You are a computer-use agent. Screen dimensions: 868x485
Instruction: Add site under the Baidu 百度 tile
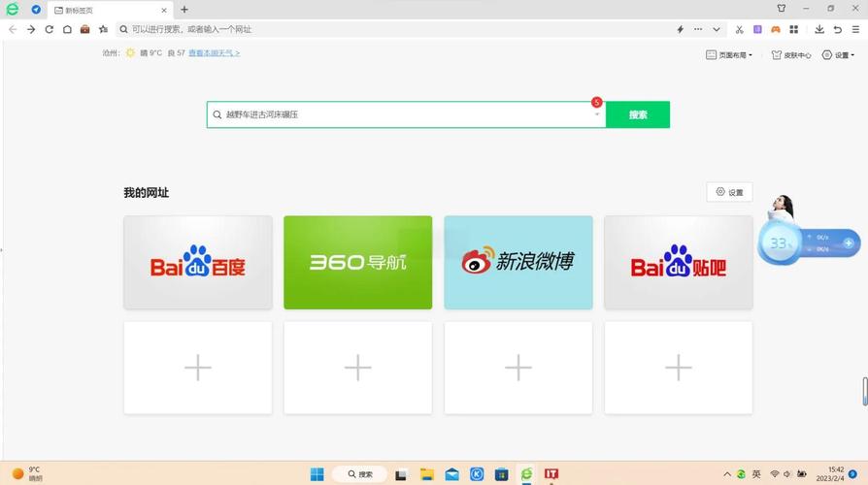tap(198, 368)
